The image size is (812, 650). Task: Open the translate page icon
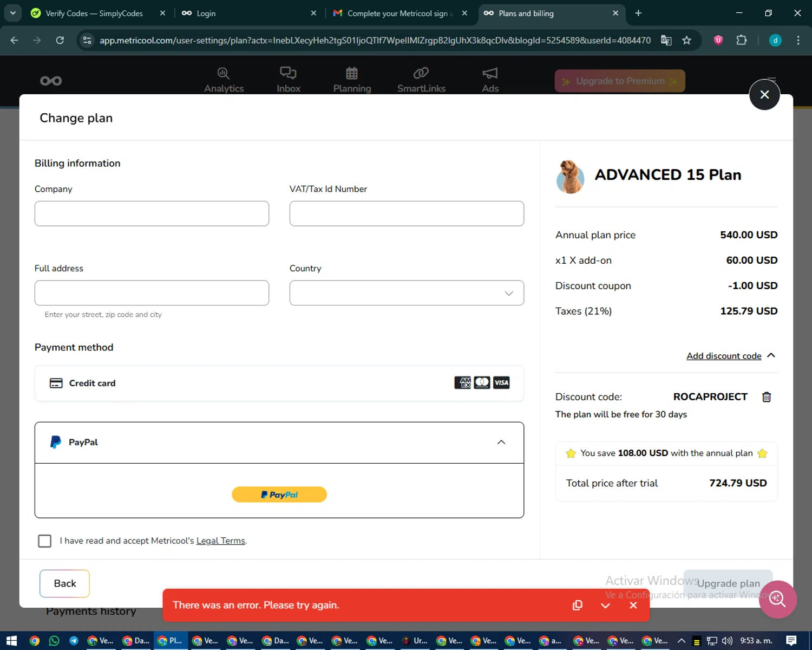click(666, 40)
